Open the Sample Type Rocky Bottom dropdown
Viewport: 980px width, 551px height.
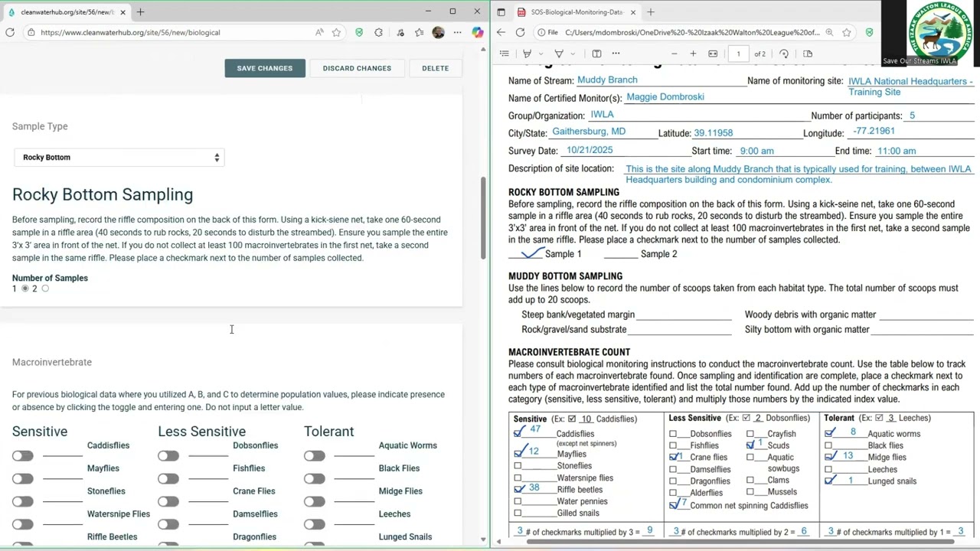[x=119, y=157]
